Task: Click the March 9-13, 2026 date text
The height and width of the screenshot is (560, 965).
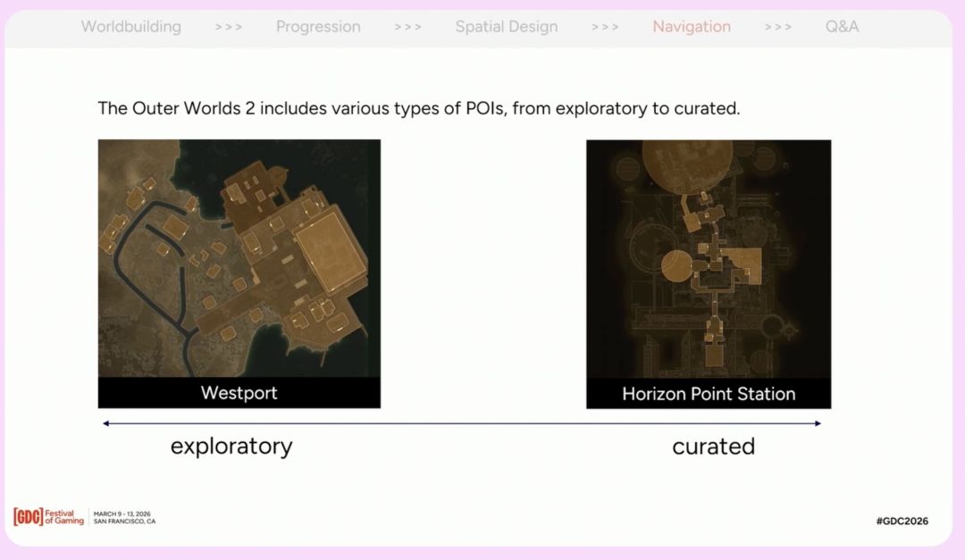Action: 122,514
